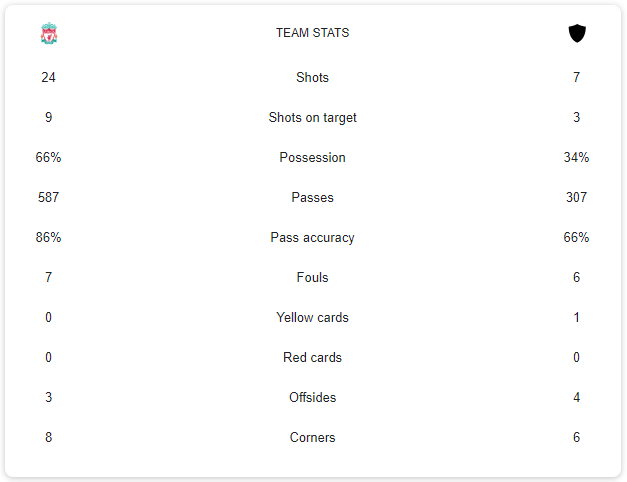Click the away team's yellow card count
This screenshot has width=627, height=482.
[577, 318]
